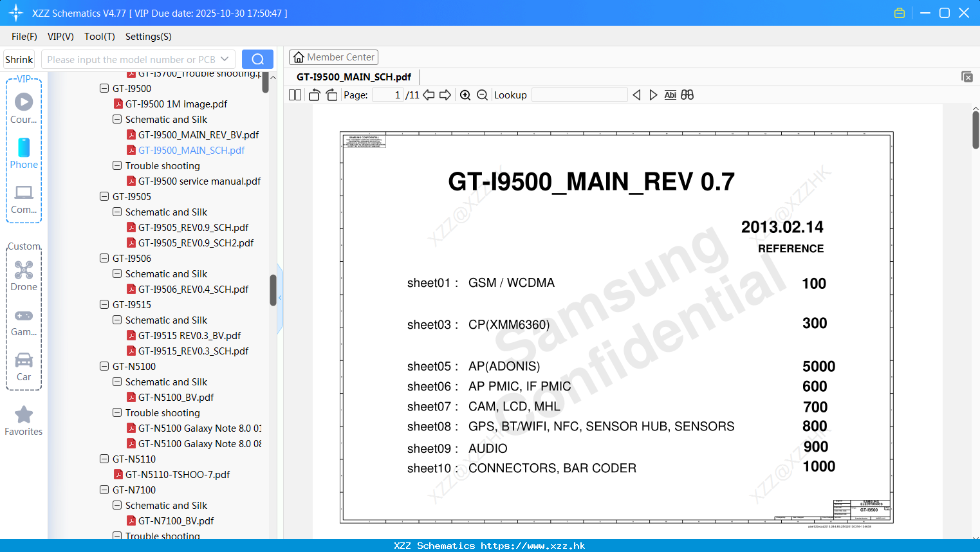Collapse Trouble shooting under GT-I9500
This screenshot has width=980, height=552.
pyautogui.click(x=117, y=165)
